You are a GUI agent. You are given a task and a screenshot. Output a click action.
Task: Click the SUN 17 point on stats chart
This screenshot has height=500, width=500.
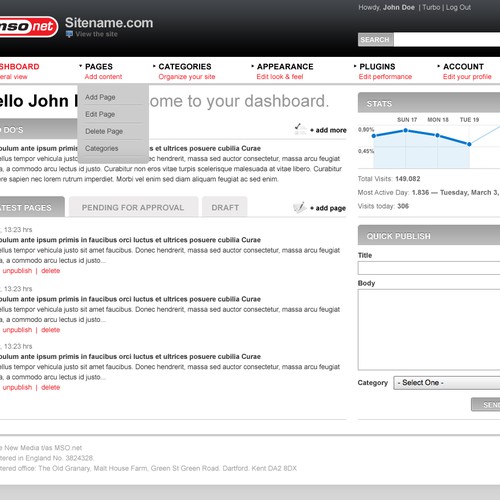pos(406,130)
